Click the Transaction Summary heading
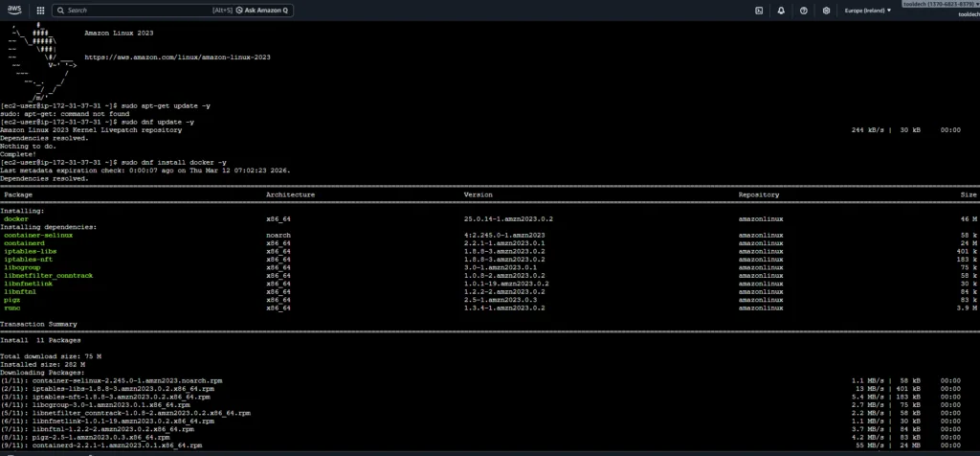This screenshot has height=456, width=980. coord(38,324)
